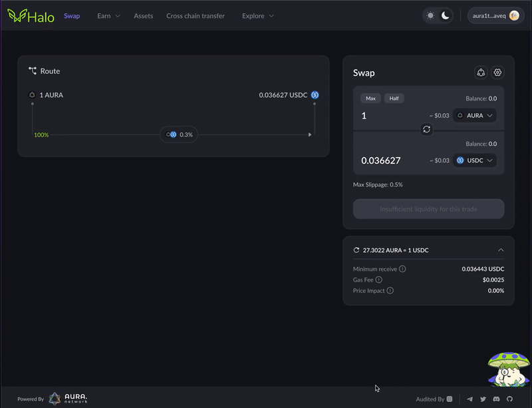532x408 pixels.
Task: Go to the Assets page
Action: (x=143, y=16)
